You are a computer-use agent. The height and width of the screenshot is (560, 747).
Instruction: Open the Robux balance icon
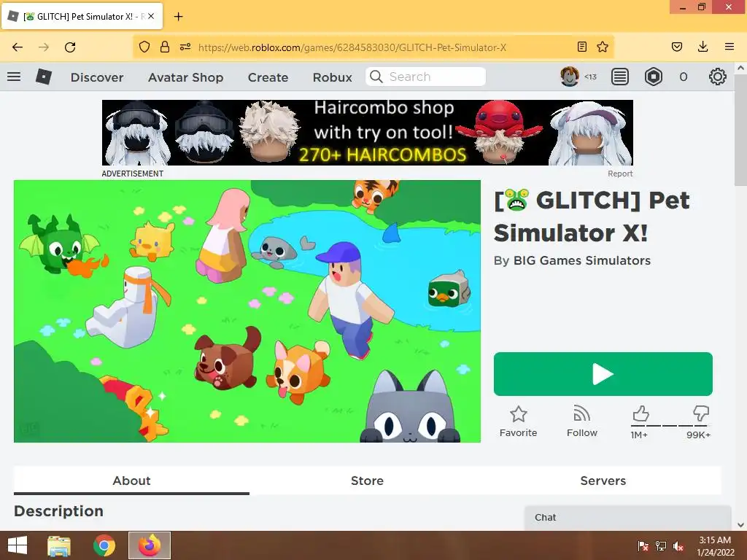click(x=653, y=77)
